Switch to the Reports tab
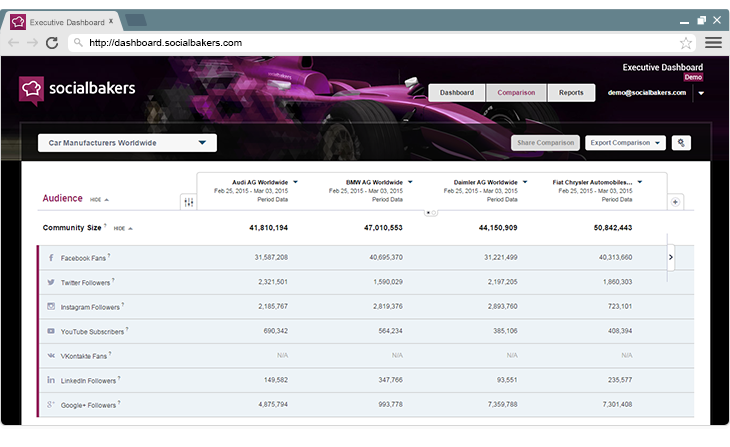This screenshot has width=730, height=447. tap(571, 93)
